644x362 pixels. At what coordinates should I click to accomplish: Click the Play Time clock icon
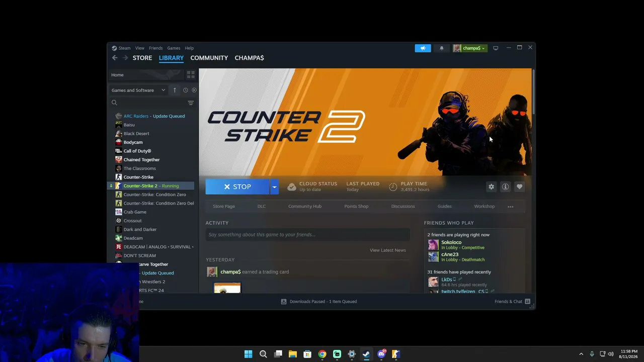pyautogui.click(x=393, y=187)
